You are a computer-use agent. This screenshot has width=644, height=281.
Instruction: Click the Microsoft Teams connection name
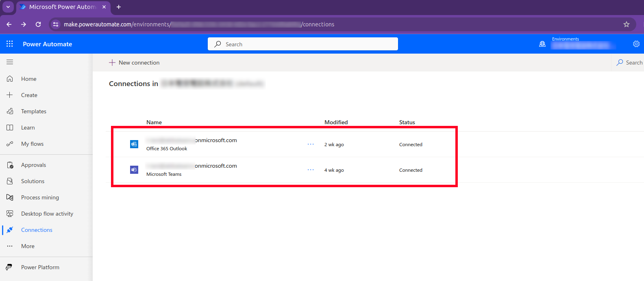pyautogui.click(x=191, y=166)
